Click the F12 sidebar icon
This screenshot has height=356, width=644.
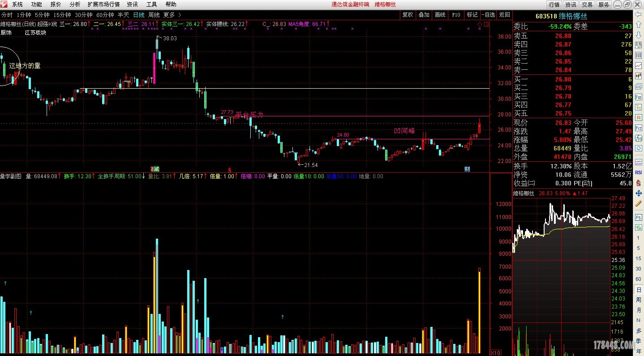[x=638, y=127]
